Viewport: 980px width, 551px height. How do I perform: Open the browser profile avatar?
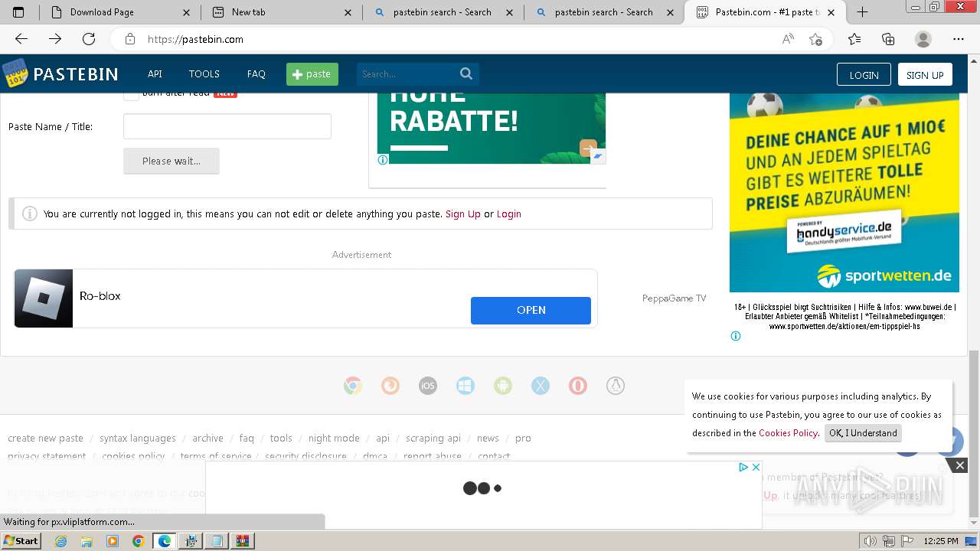pos(923,39)
